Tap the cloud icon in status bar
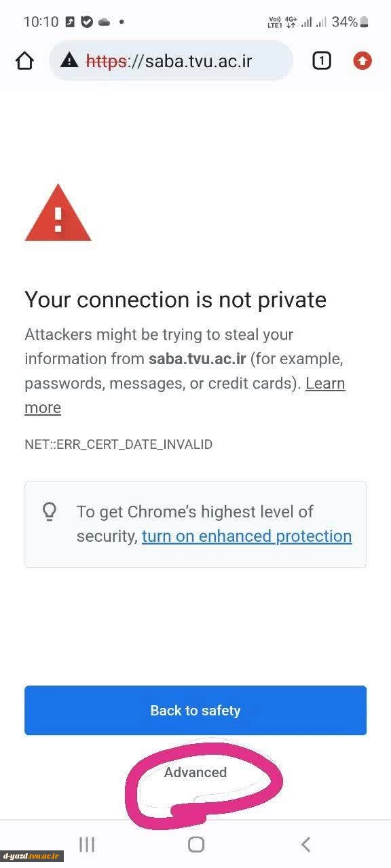391x868 pixels. [104, 22]
